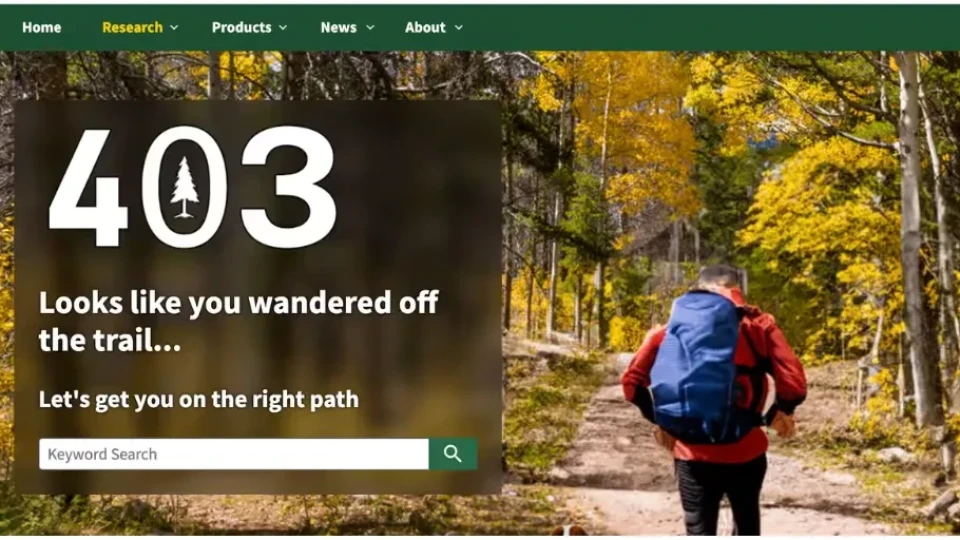
Task: Click the pine tree icon inside the zero
Action: point(184,187)
